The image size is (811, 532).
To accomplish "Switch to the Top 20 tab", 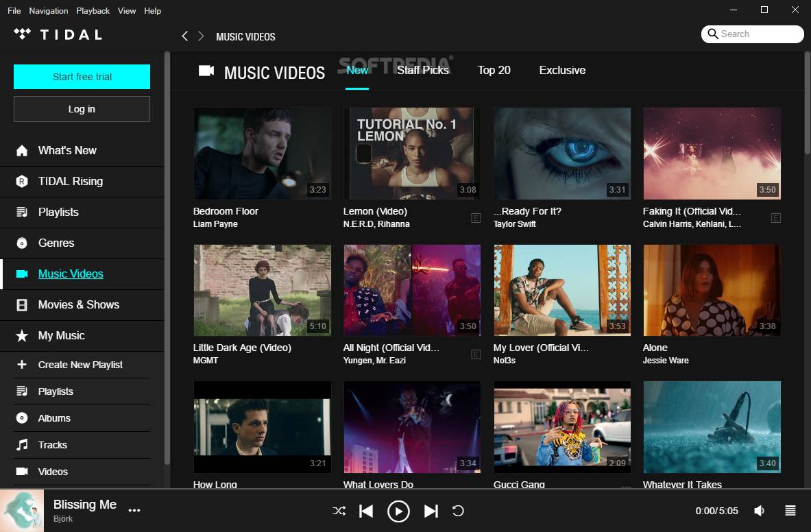I will [x=494, y=71].
